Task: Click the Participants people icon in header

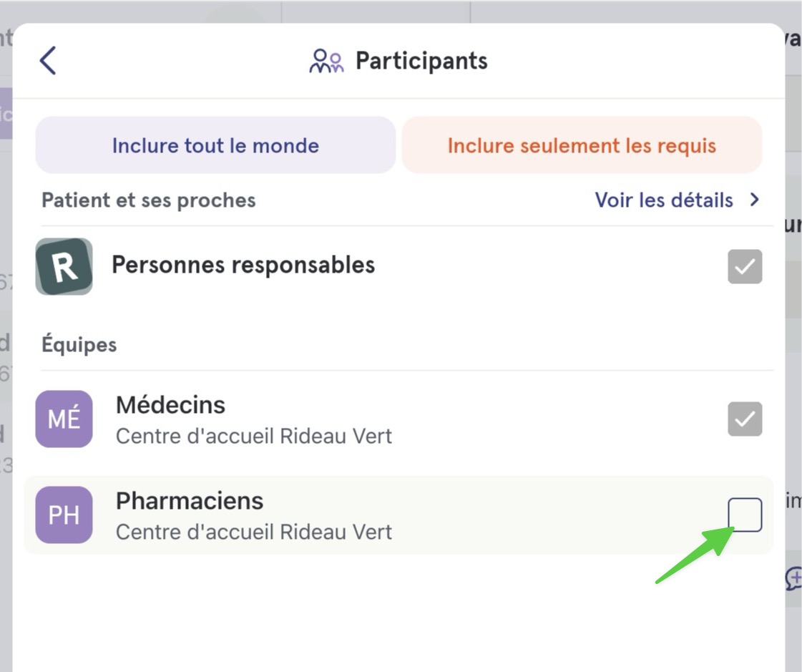Action: pos(326,61)
